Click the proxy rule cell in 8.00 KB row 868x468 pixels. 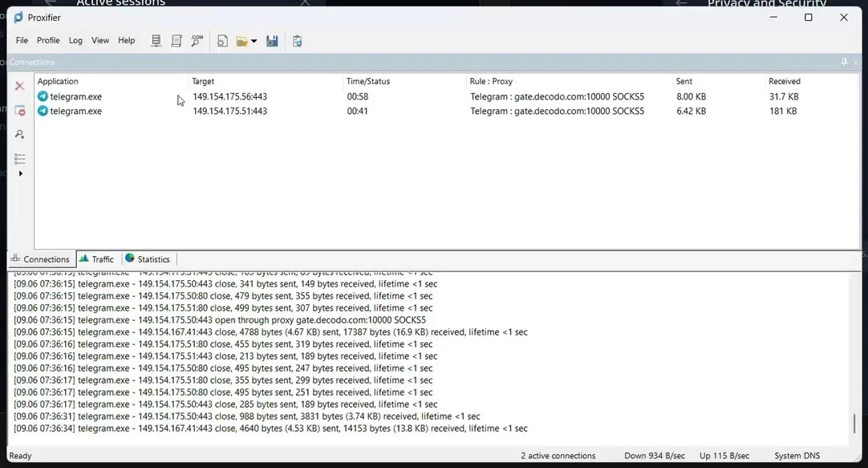(x=557, y=96)
